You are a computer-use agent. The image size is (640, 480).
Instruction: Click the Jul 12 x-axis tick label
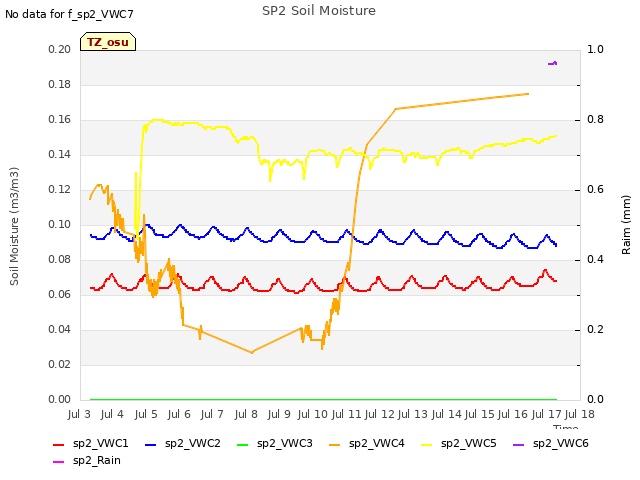(379, 414)
